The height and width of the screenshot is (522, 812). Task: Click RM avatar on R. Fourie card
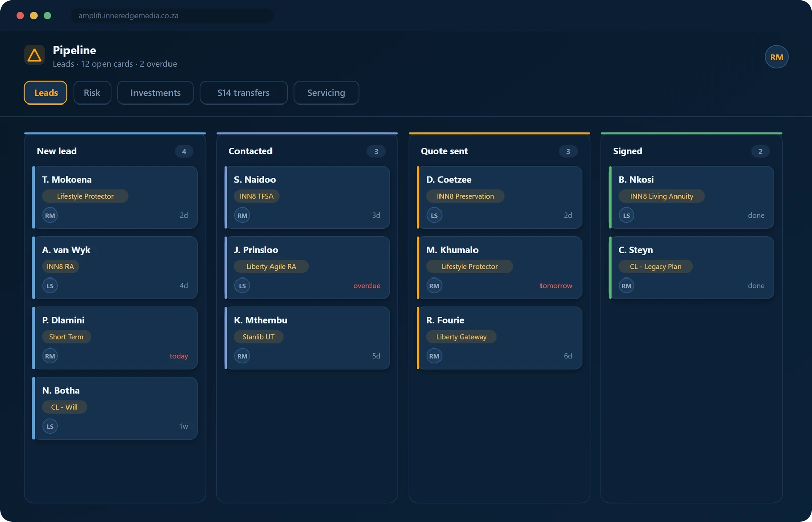pos(434,356)
